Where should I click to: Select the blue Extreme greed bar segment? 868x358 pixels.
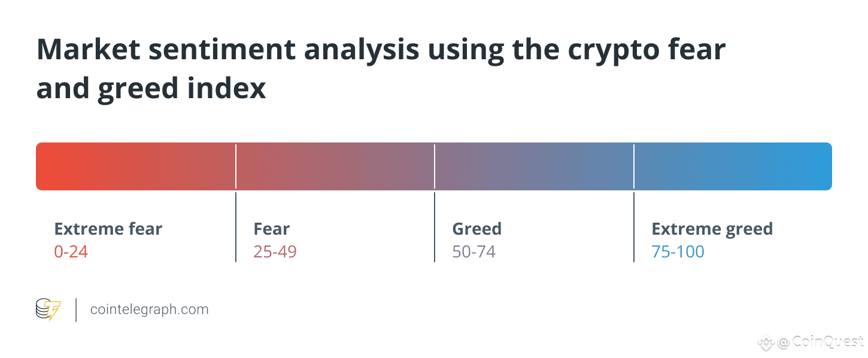coord(733,166)
